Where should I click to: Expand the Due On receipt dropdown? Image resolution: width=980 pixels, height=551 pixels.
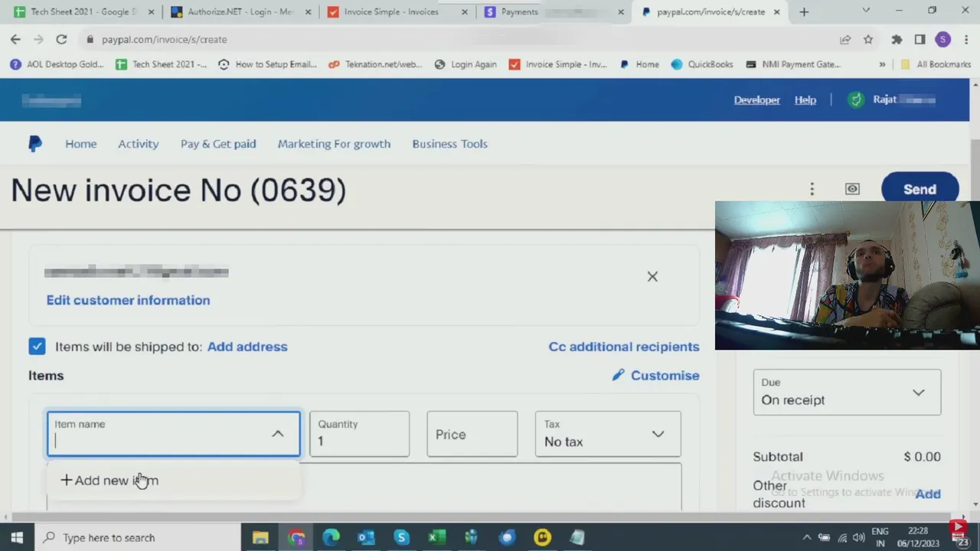[847, 392]
